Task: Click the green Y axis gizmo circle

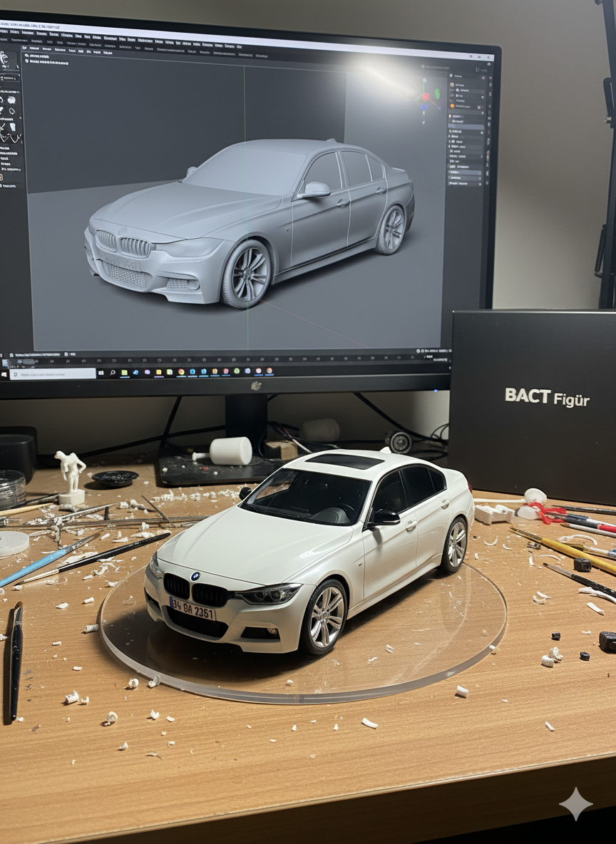Action: point(437,93)
